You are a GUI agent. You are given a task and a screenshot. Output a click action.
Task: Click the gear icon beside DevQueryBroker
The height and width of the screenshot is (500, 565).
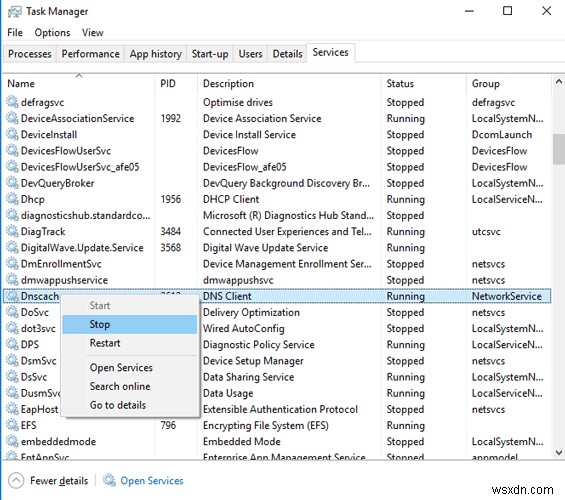(12, 183)
